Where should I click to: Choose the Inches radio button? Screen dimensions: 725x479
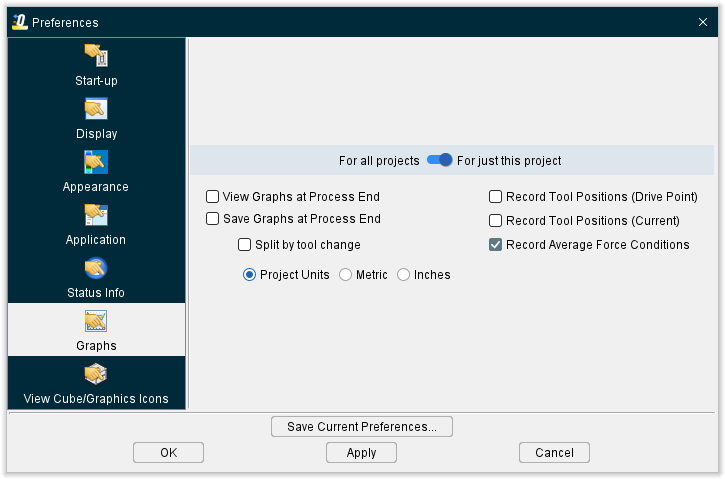click(403, 275)
